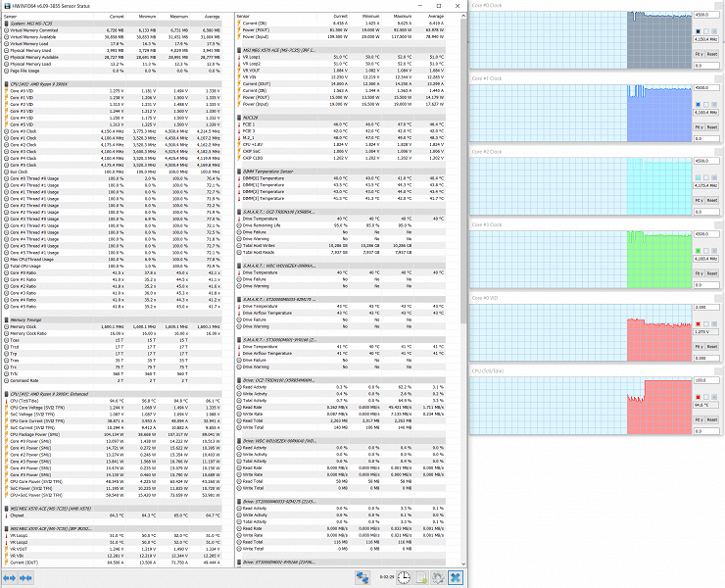
Task: Click the left Average column header
Action: pyautogui.click(x=206, y=17)
